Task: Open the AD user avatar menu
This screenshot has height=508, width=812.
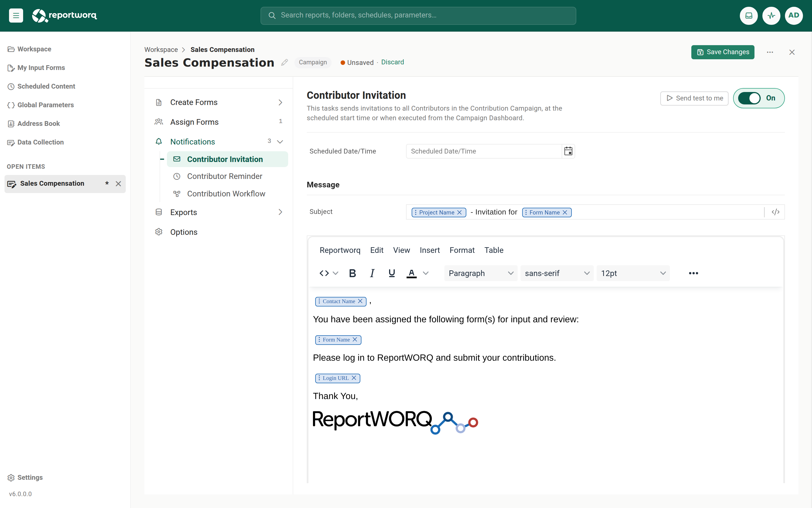Action: pyautogui.click(x=794, y=16)
